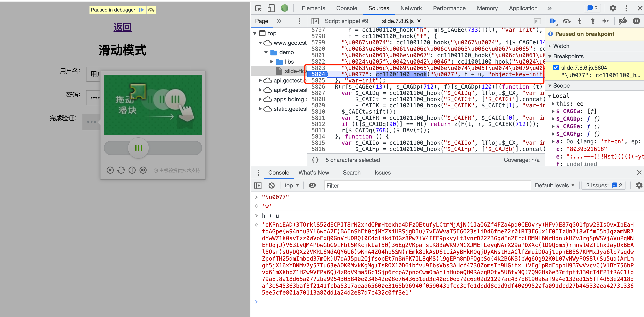Viewport: 644px width, 317px height.
Task: Click step into next function call
Action: (x=579, y=21)
